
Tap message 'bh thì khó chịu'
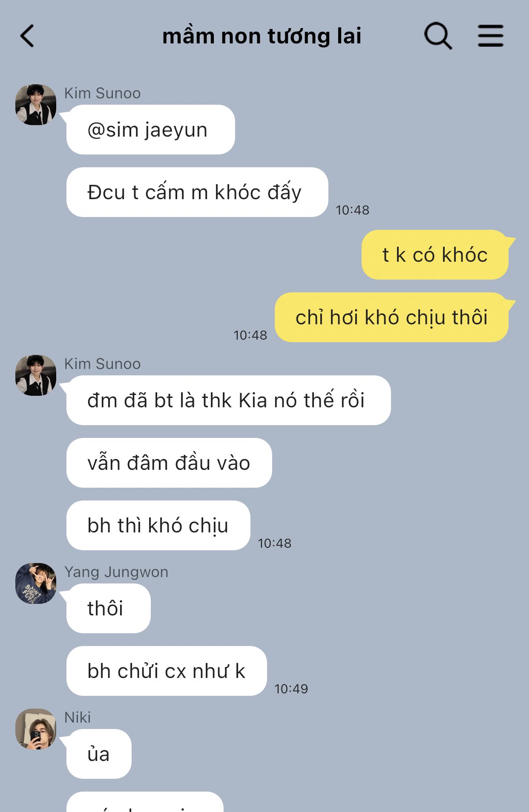[158, 526]
